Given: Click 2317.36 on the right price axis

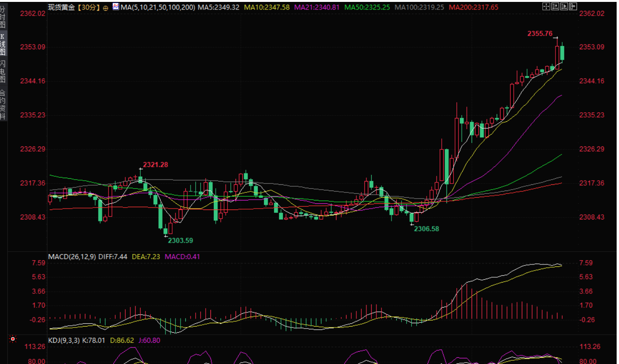Looking at the screenshot, I should tap(592, 183).
